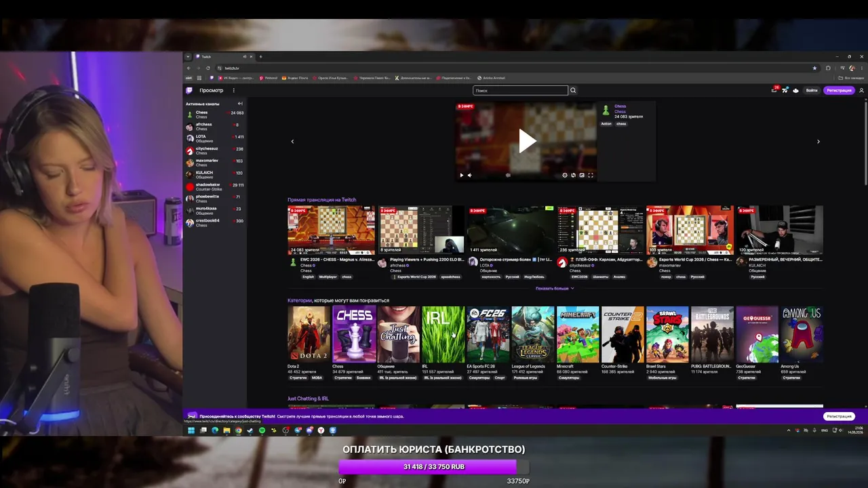The height and width of the screenshot is (488, 868).
Task: Open Chess channel in sidebar with 24 083 viewers
Action: (214, 115)
